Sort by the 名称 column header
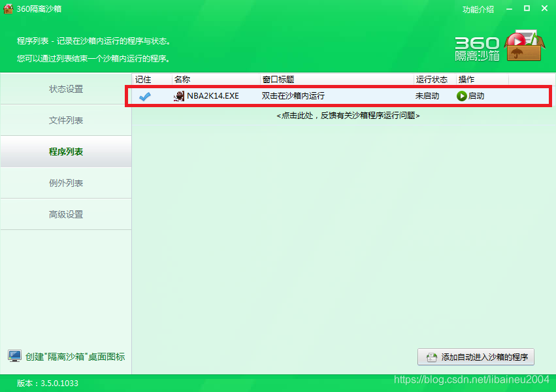556x392 pixels. pyautogui.click(x=216, y=80)
